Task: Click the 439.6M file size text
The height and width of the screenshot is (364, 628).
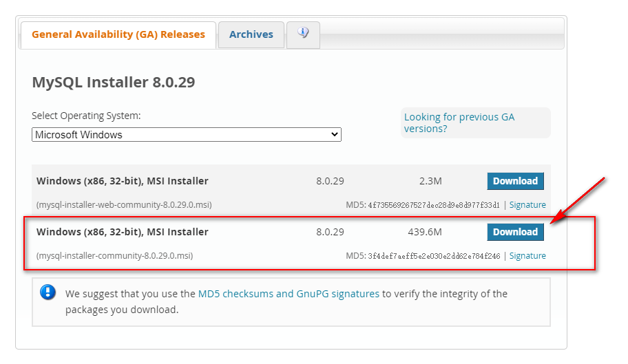Action: click(426, 232)
